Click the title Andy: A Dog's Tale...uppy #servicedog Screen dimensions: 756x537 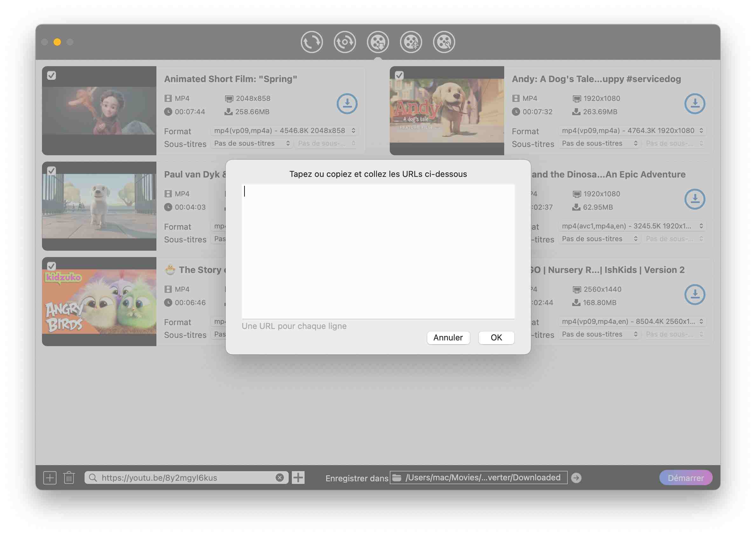(596, 79)
